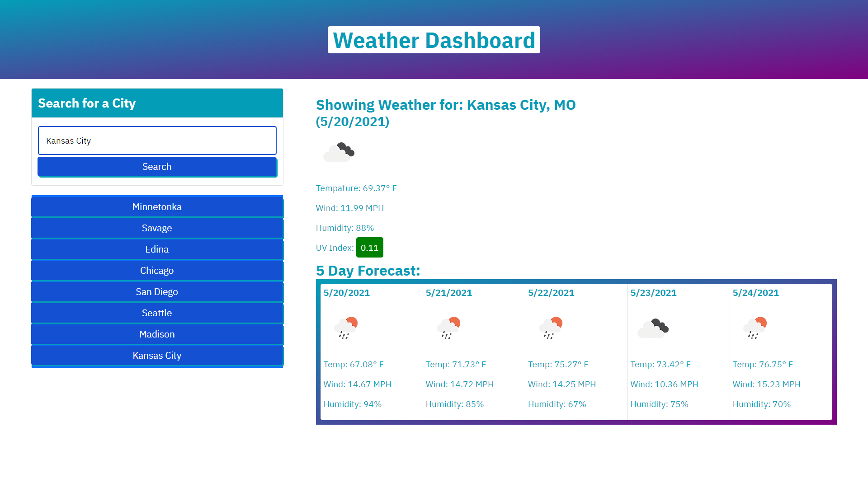
Task: Select Minnetonka from search history
Action: pyautogui.click(x=157, y=207)
